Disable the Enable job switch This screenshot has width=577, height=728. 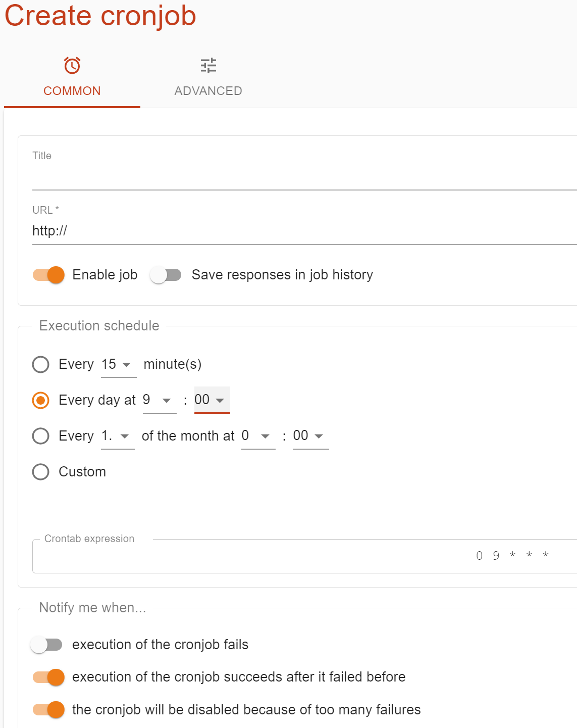click(49, 275)
